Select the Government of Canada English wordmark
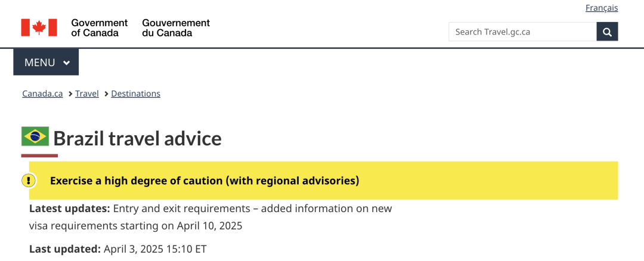Image resolution: width=644 pixels, height=261 pixels. pos(100,27)
